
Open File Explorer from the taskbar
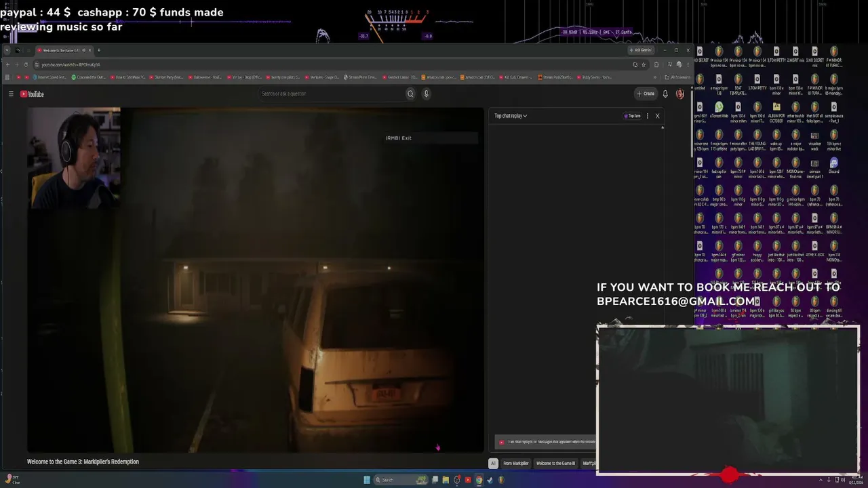[x=446, y=480]
